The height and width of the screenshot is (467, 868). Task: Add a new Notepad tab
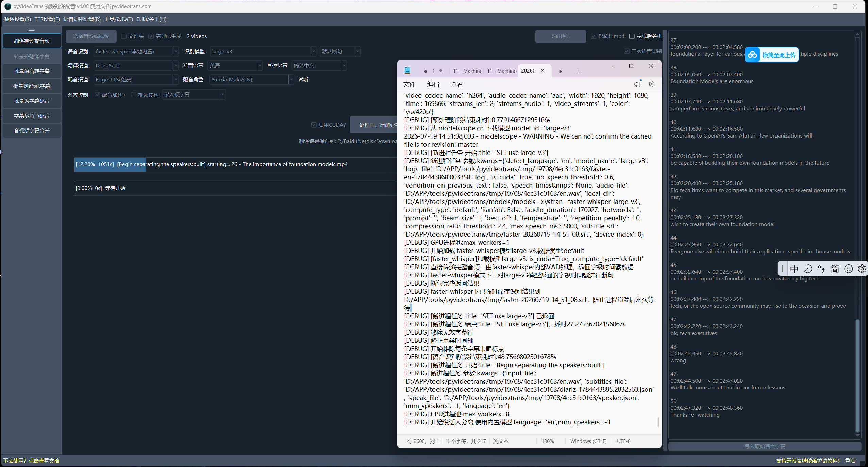pyautogui.click(x=579, y=71)
